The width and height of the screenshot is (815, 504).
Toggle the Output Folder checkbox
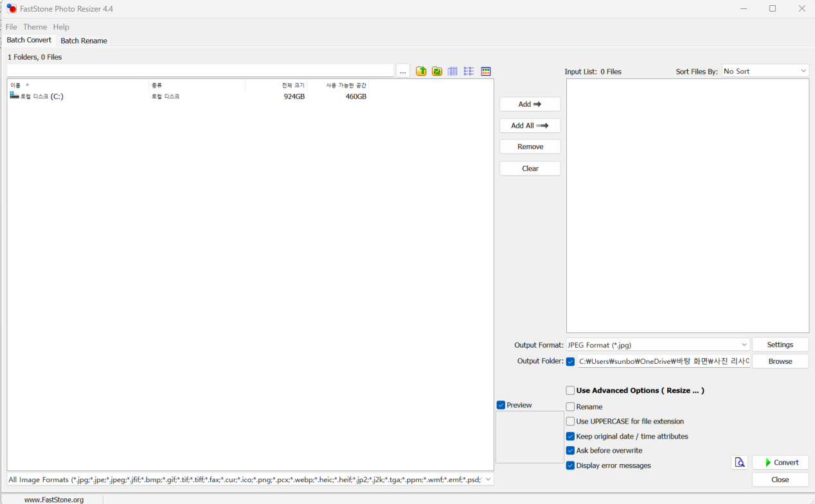point(571,361)
